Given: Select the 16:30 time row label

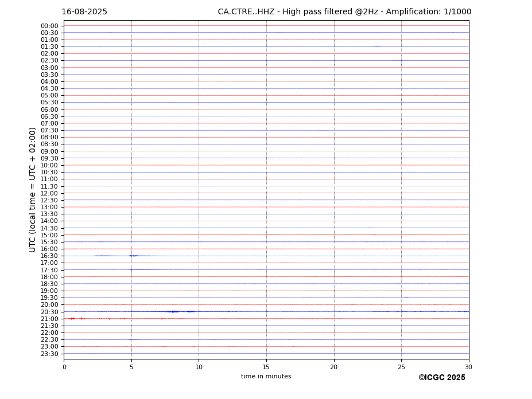Looking at the screenshot, I should [x=49, y=256].
